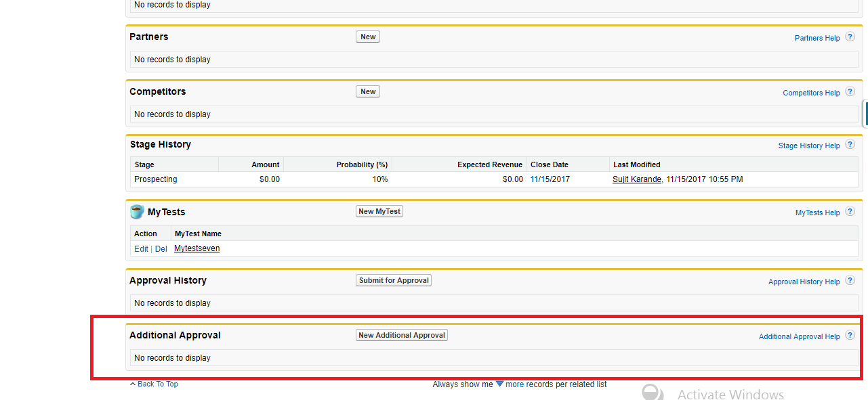This screenshot has width=868, height=400.
Task: Open the Partners Help link
Action: point(817,38)
